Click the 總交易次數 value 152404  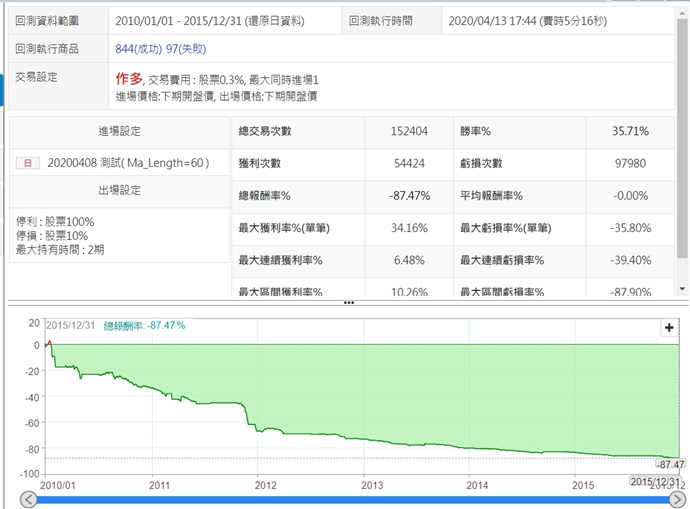(407, 131)
